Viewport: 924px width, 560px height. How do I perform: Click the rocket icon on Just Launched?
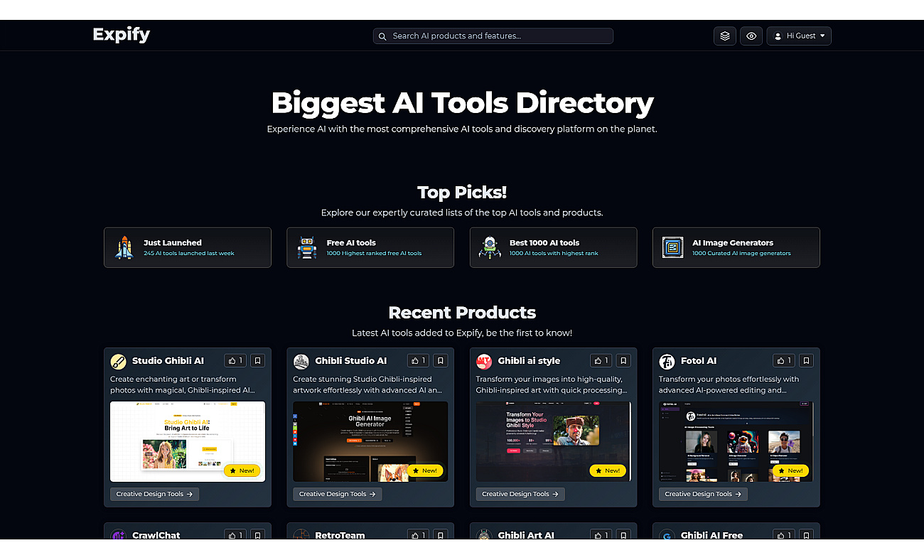pos(124,247)
